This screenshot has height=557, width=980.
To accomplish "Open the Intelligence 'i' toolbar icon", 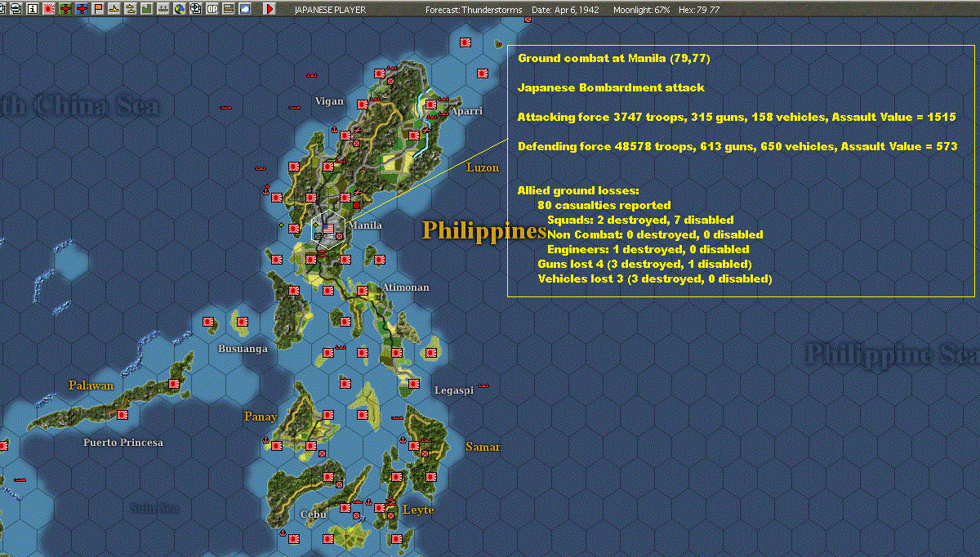I will (32, 9).
